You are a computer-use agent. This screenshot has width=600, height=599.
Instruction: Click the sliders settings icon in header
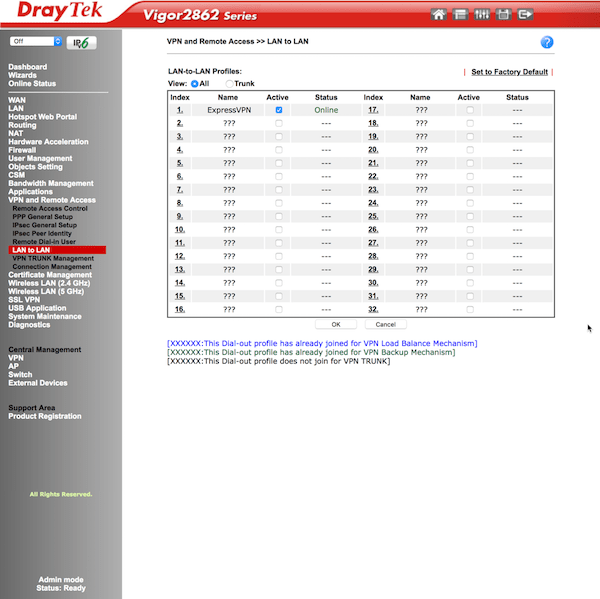[482, 15]
